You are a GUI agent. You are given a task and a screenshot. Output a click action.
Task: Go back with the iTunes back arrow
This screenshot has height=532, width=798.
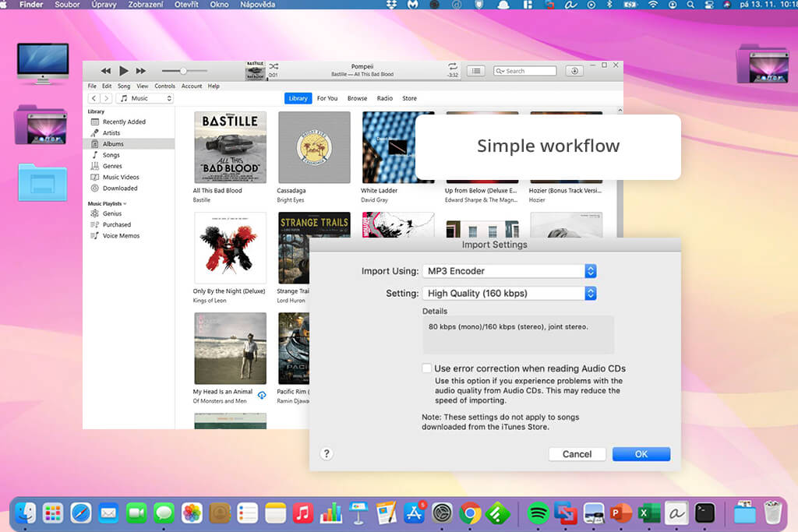click(94, 98)
